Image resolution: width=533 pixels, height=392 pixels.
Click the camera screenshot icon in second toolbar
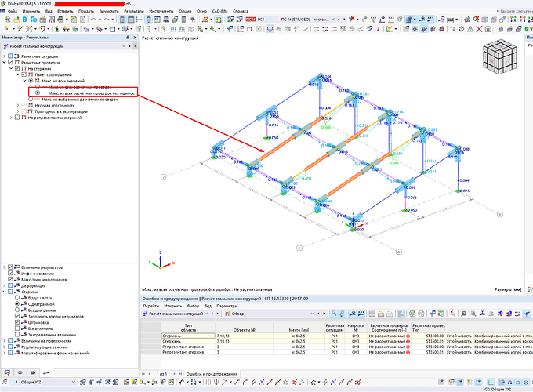click(x=488, y=29)
